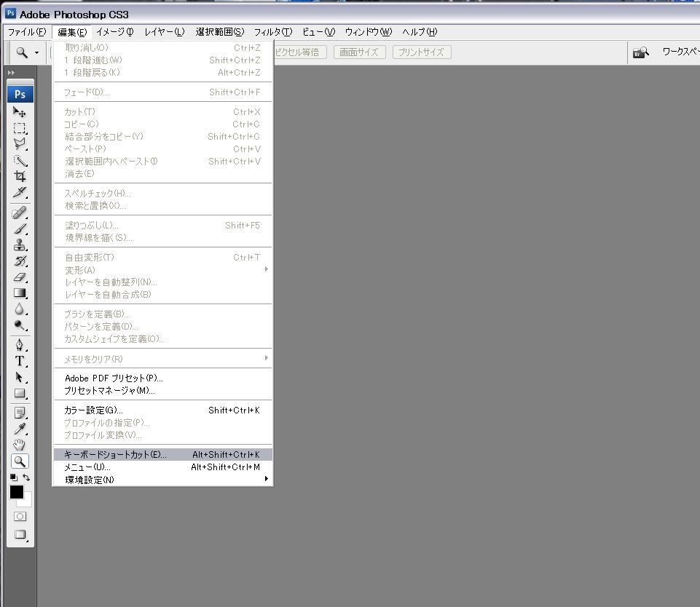This screenshot has height=607, width=700.
Task: Select the Healing Brush tool
Action: (x=20, y=213)
